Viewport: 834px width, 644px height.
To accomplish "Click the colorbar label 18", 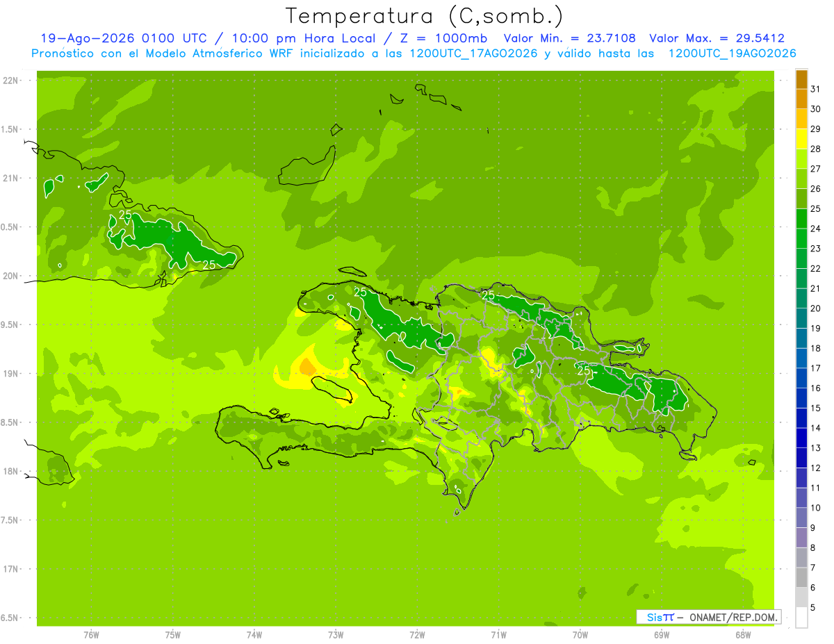I will tap(816, 349).
